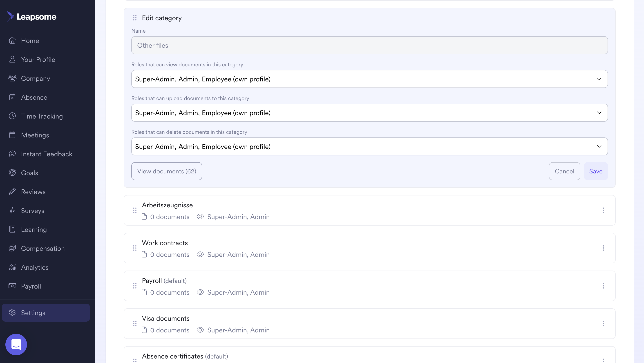Image resolution: width=644 pixels, height=363 pixels.
Task: Click the eye icon in Arbeitszeugnisse row
Action: point(200,217)
